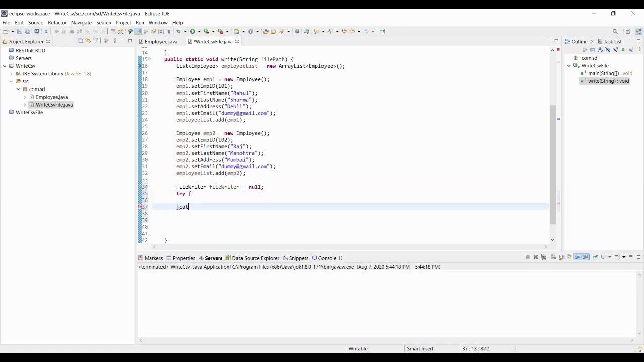Click the editor's horizontal scrollbar track
644x362 pixels.
click(350, 247)
